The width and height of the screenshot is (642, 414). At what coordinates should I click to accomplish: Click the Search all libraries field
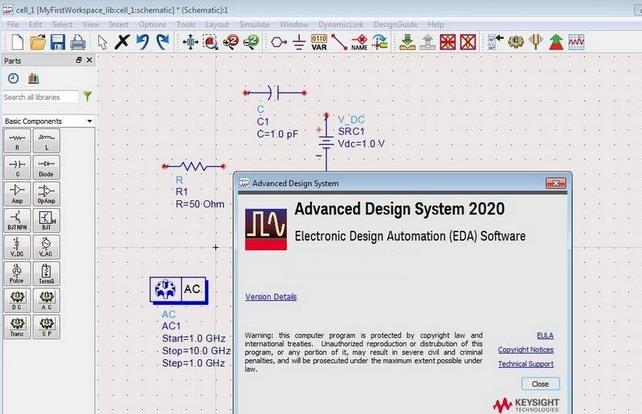(x=40, y=97)
